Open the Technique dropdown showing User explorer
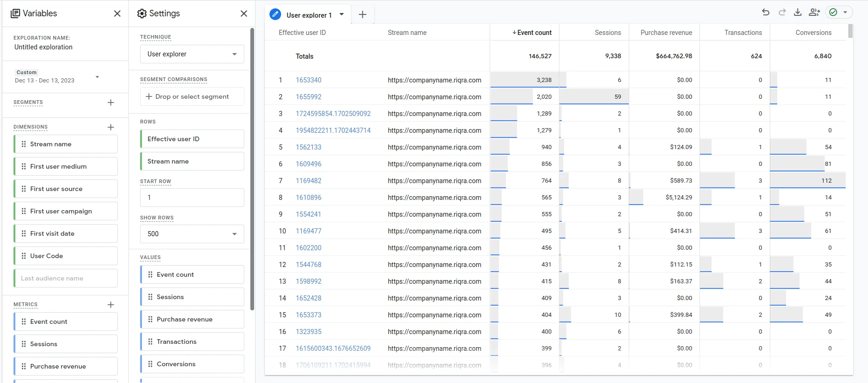The image size is (868, 383). [x=192, y=54]
